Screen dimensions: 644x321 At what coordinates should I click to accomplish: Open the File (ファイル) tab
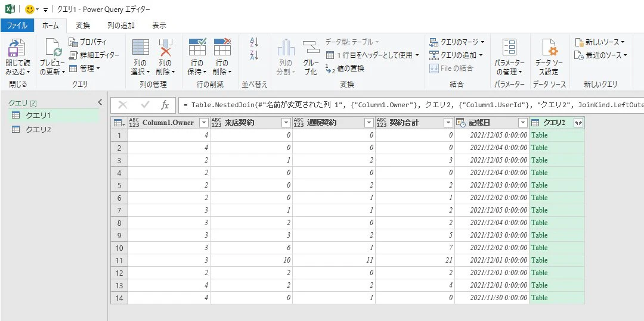tap(17, 26)
